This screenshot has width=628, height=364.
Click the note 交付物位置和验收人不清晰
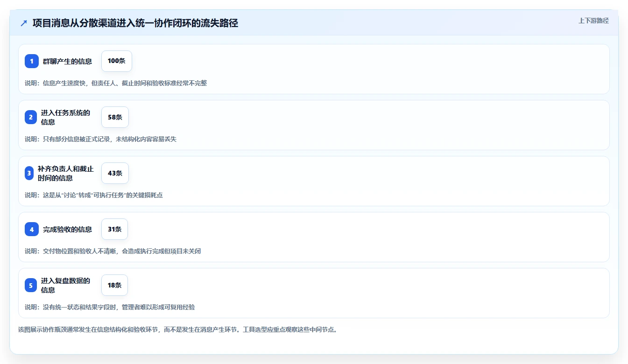coord(113,251)
